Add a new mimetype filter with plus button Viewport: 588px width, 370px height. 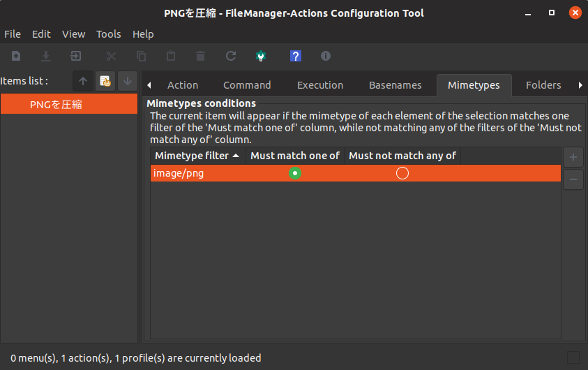(573, 157)
